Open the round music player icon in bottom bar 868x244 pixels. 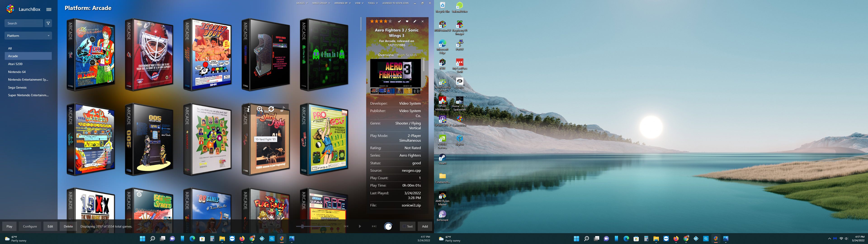[388, 226]
